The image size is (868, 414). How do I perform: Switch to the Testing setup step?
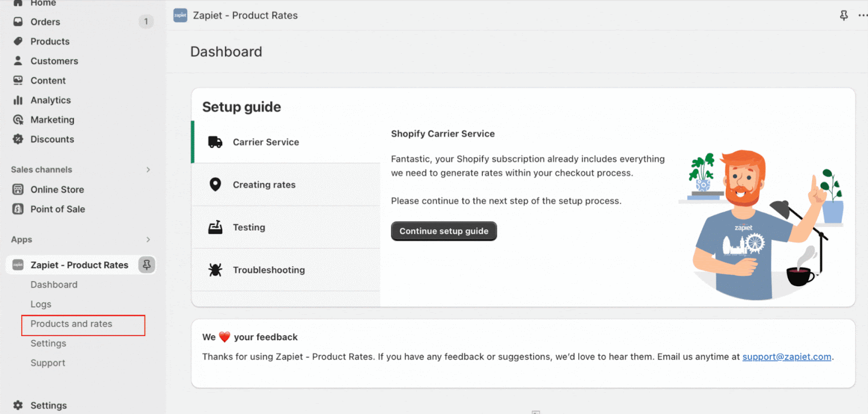click(249, 228)
